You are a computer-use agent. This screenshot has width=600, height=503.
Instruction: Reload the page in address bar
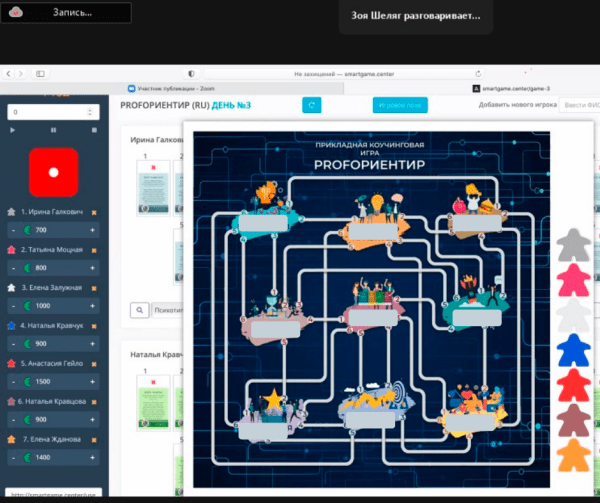coord(478,74)
